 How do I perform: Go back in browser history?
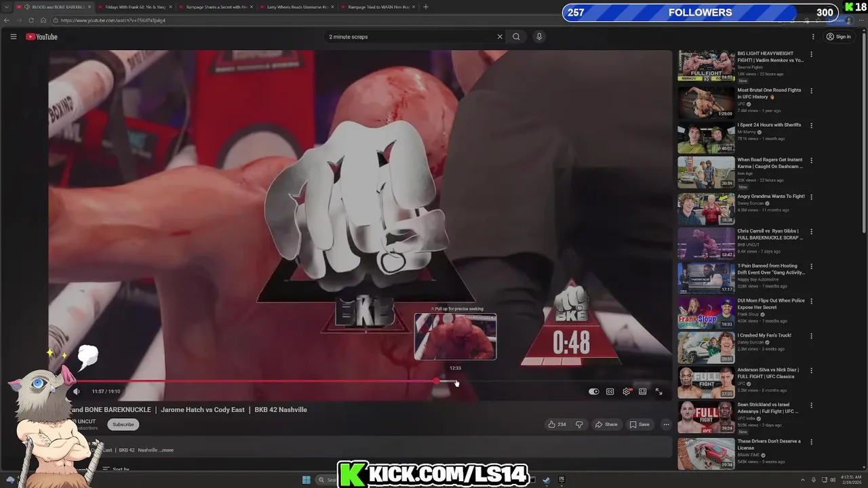7,20
